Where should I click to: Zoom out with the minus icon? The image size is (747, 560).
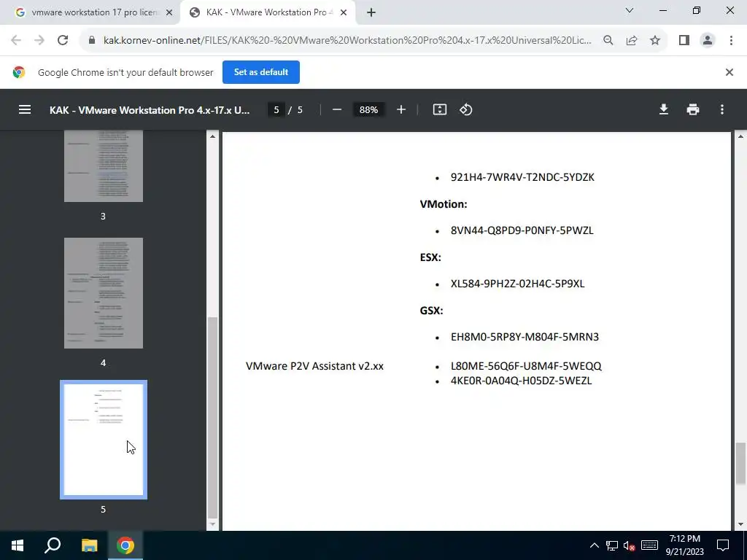pyautogui.click(x=337, y=110)
